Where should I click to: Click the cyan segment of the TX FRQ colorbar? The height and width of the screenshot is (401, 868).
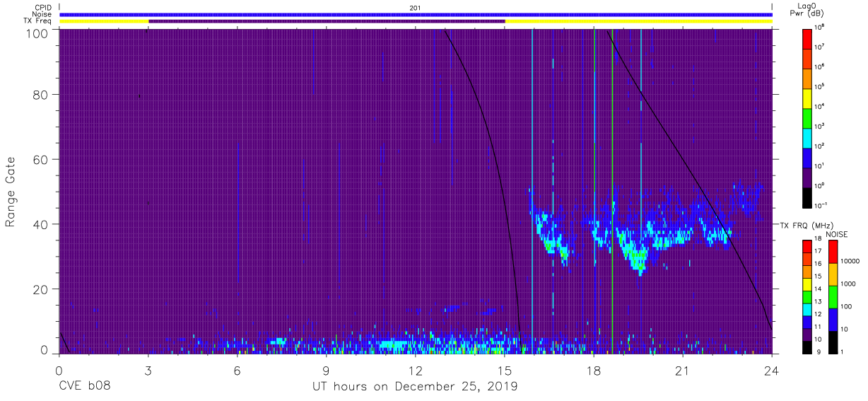click(807, 309)
